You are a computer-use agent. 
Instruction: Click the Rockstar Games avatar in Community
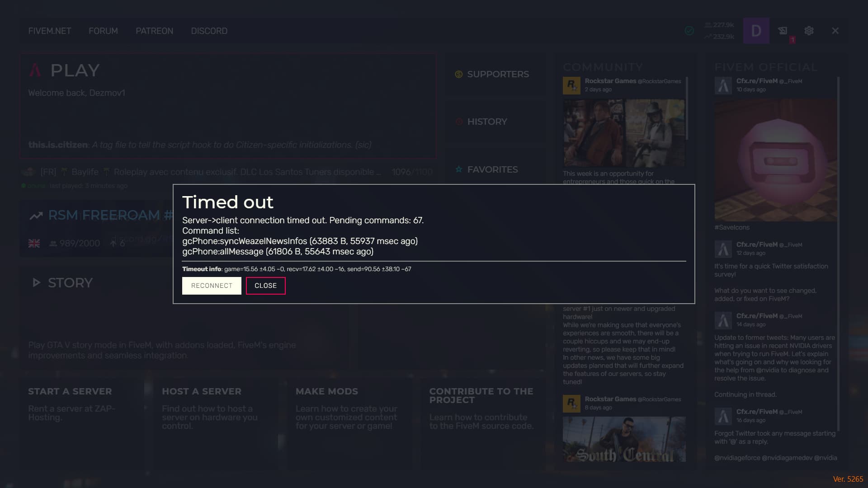571,85
